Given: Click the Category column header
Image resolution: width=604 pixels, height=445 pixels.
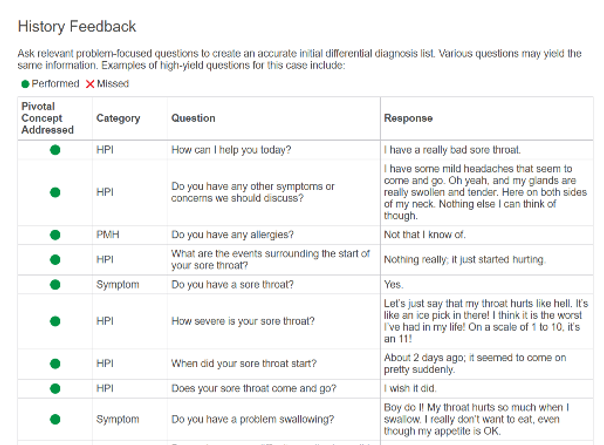Looking at the screenshot, I should (118, 118).
